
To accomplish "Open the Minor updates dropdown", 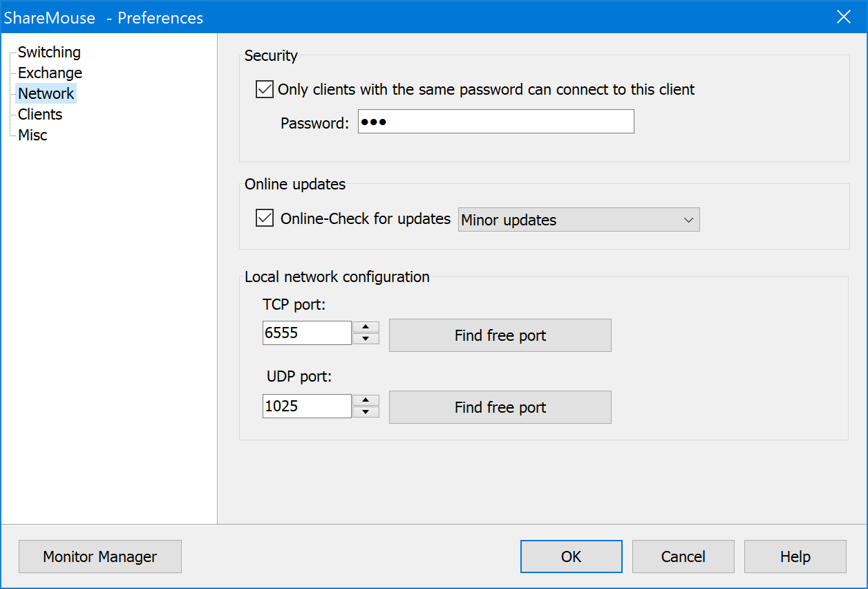I will tap(578, 220).
